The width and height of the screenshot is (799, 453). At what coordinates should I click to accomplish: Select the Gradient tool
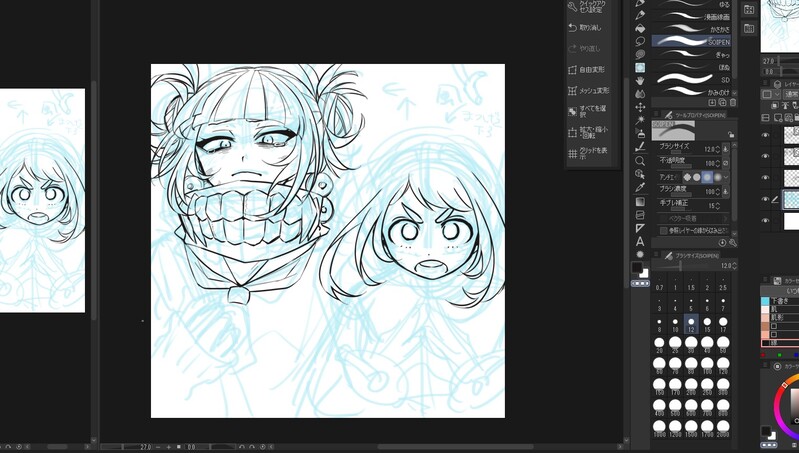(x=641, y=202)
